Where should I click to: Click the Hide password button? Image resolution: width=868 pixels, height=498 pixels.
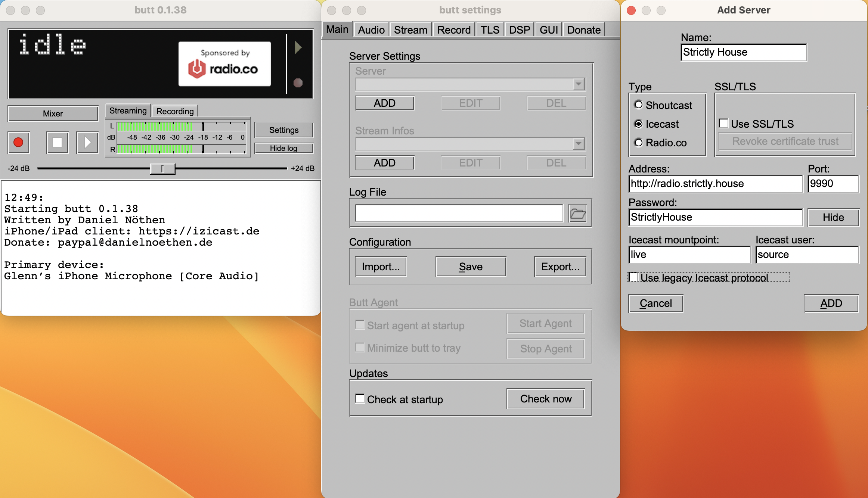pyautogui.click(x=833, y=217)
